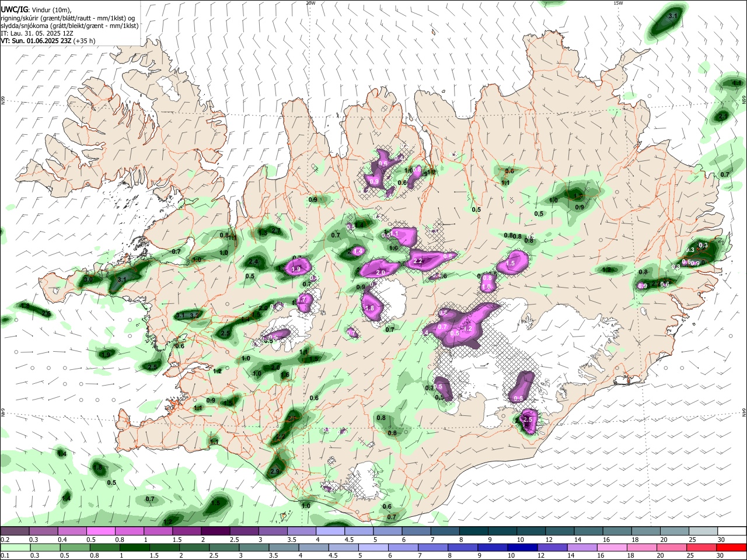Click the 'IT: Lau. 31. 05. 2025 12Z' line
Viewport: 747px width, 560px height.
36,33
